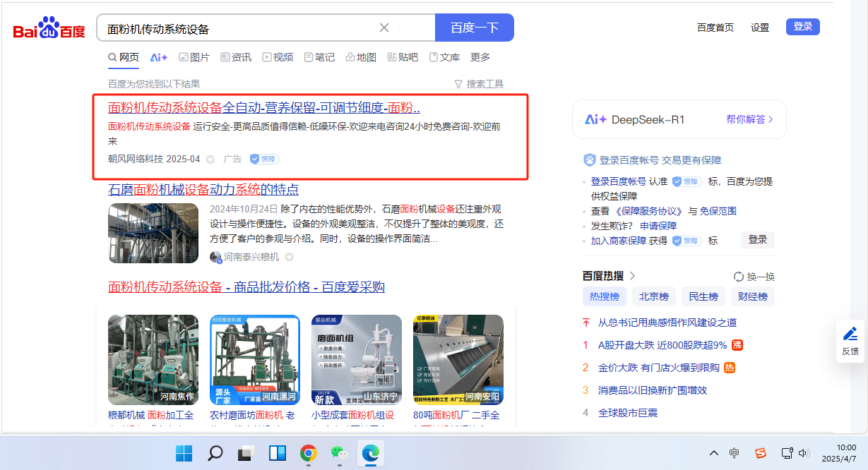
Task: Open 农村磨面坊面粉机 product link
Action: click(252, 416)
